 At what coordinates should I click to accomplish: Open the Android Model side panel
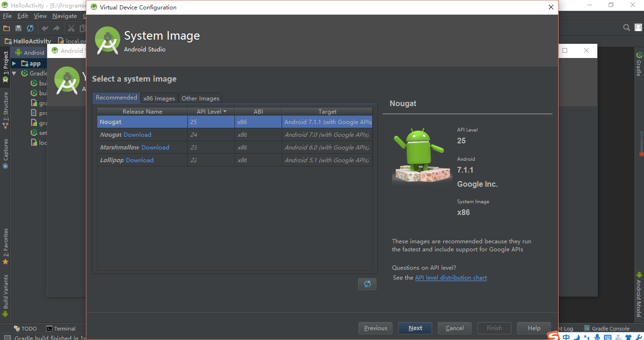pyautogui.click(x=639, y=295)
